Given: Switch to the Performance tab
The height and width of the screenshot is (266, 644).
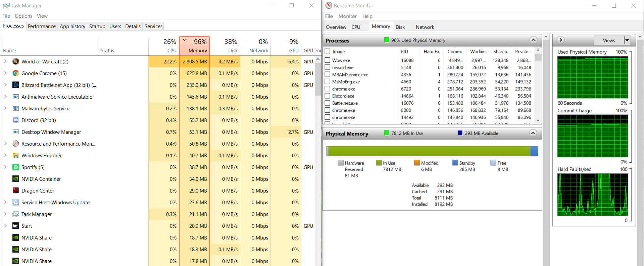Looking at the screenshot, I should [42, 26].
